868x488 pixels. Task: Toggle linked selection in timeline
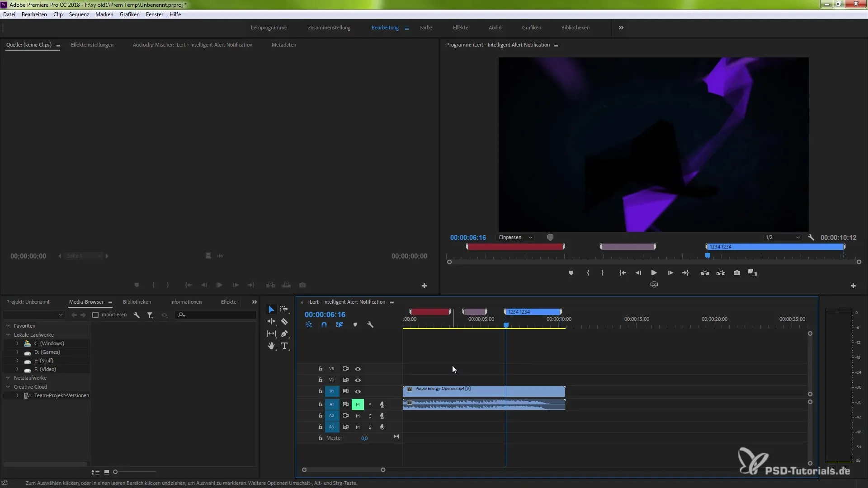click(340, 325)
